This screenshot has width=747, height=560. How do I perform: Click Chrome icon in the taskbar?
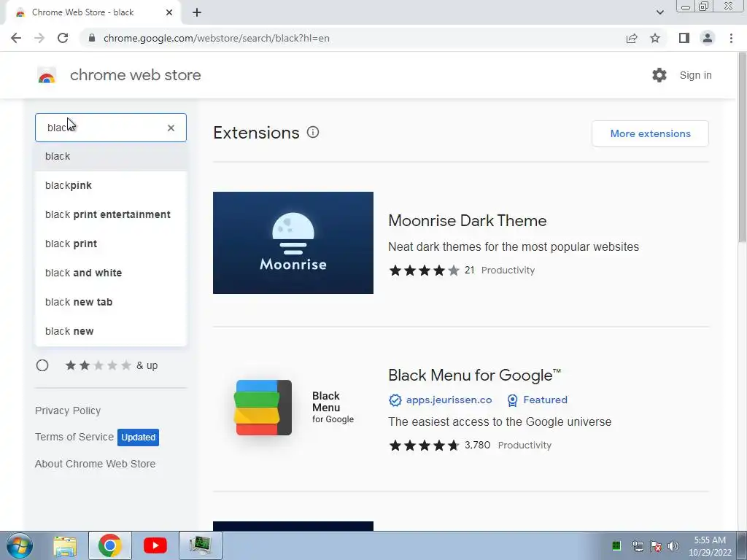coord(110,545)
